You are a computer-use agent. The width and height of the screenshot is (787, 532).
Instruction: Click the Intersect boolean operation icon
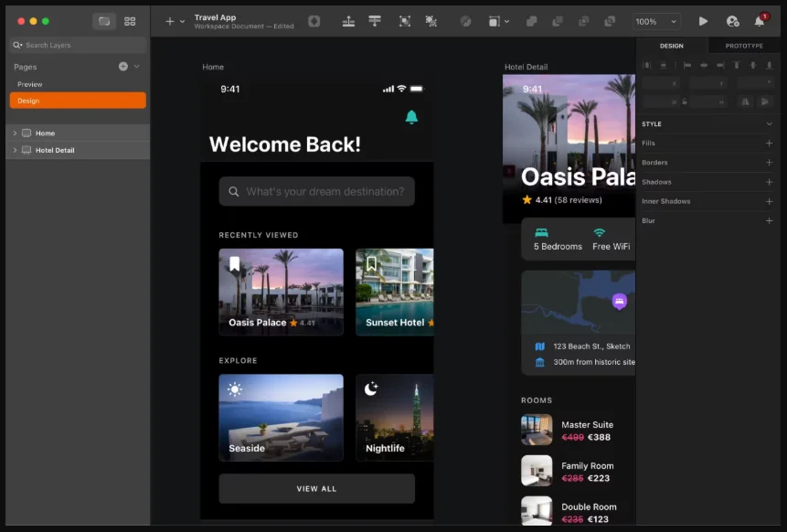pos(583,21)
